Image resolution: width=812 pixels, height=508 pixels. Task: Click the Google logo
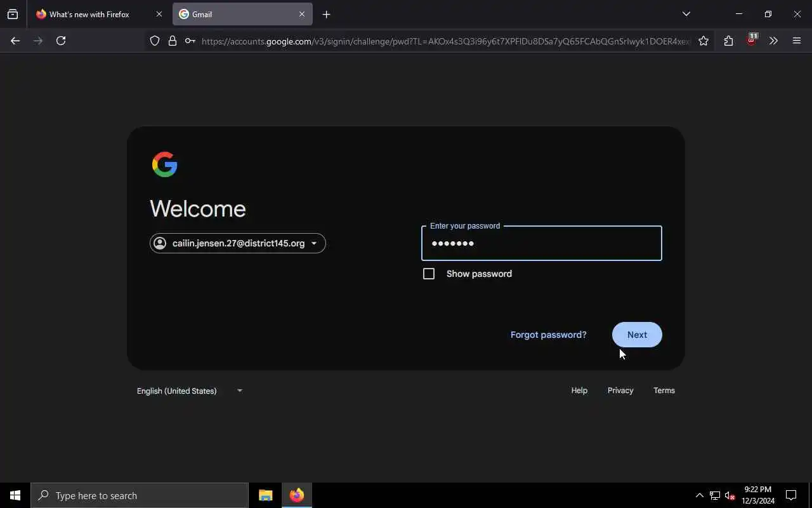pos(165,164)
